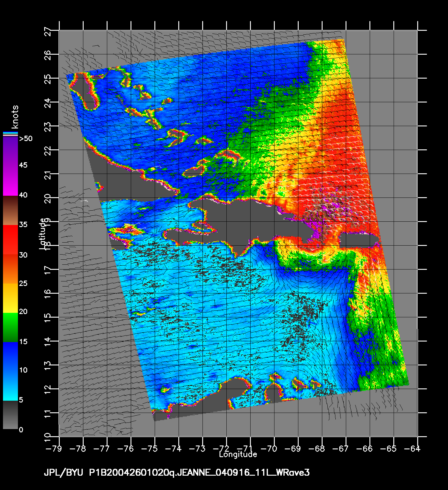This screenshot has height=490, width=448.
Task: Click the 'JPL/BYU' text in the footer caption
Action: pos(63,473)
